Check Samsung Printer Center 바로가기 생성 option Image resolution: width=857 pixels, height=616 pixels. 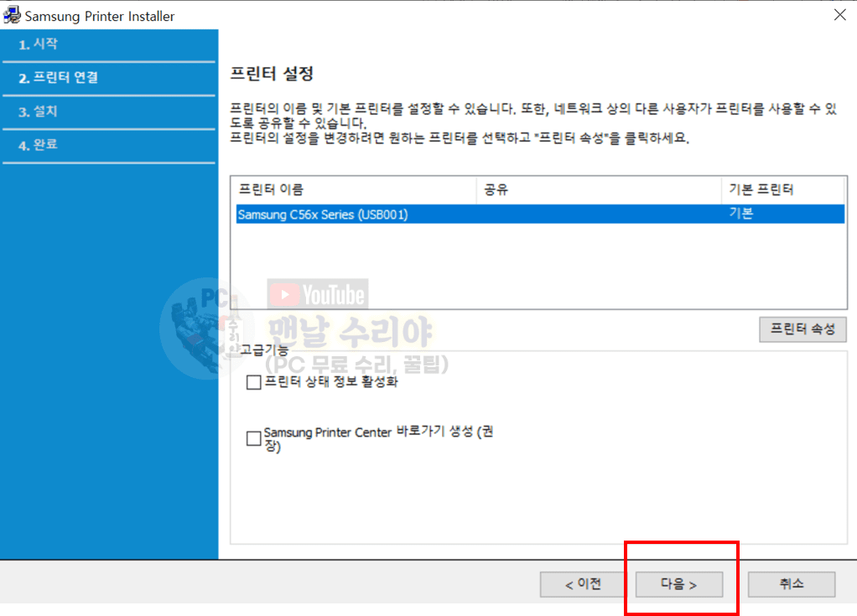253,438
